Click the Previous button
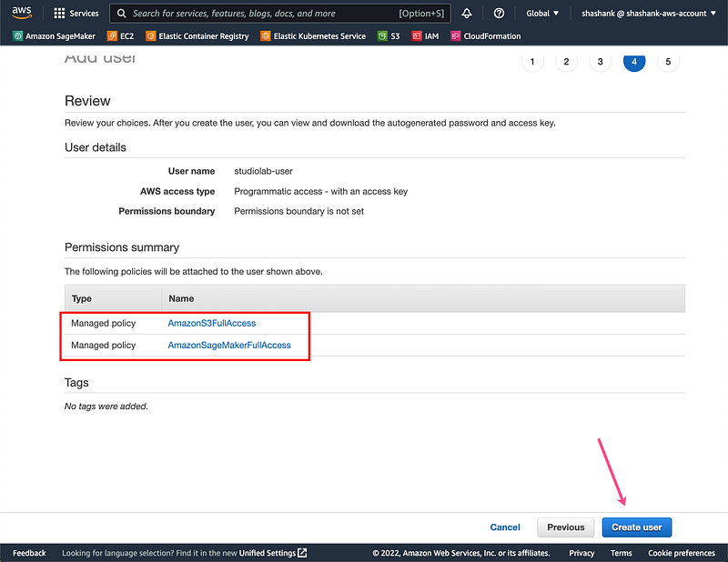The width and height of the screenshot is (728, 562). click(x=565, y=527)
